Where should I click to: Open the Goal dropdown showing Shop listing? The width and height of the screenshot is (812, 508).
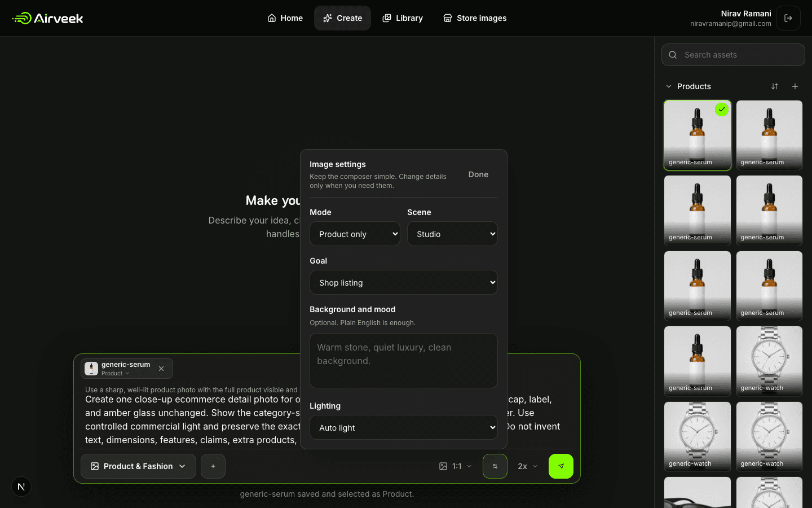[x=404, y=282]
